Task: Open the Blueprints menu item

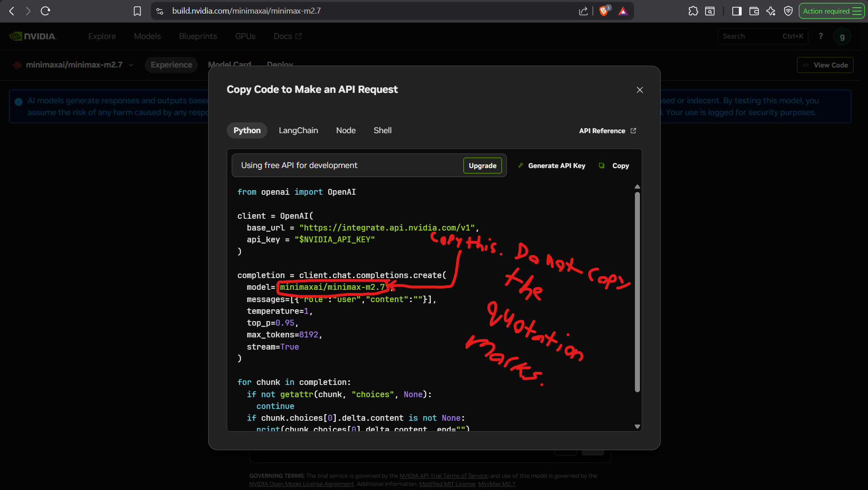Action: pos(198,36)
